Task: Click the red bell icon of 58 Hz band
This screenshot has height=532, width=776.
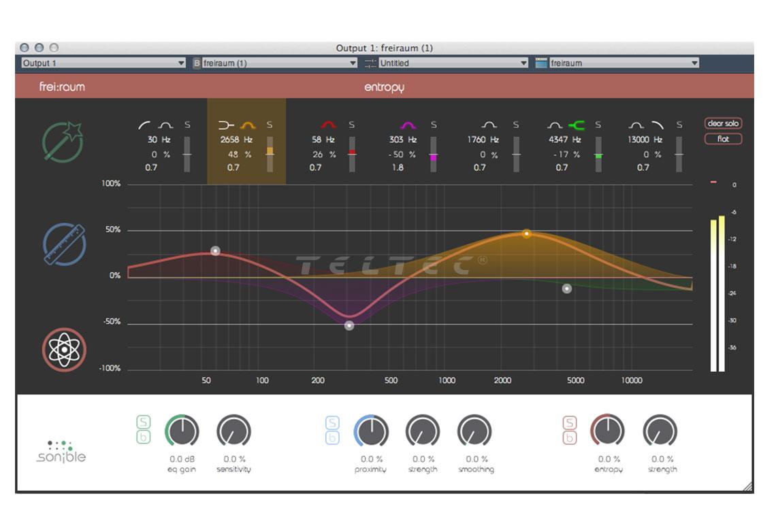Action: [328, 125]
